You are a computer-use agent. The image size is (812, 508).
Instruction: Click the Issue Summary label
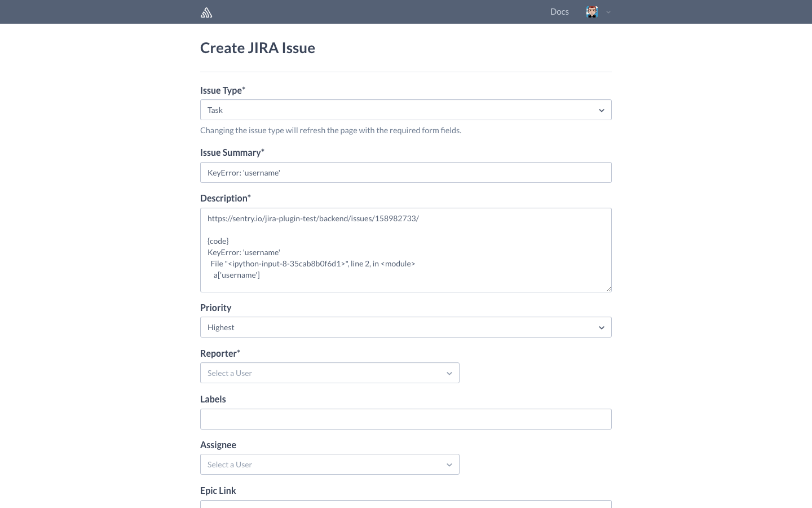pos(232,152)
